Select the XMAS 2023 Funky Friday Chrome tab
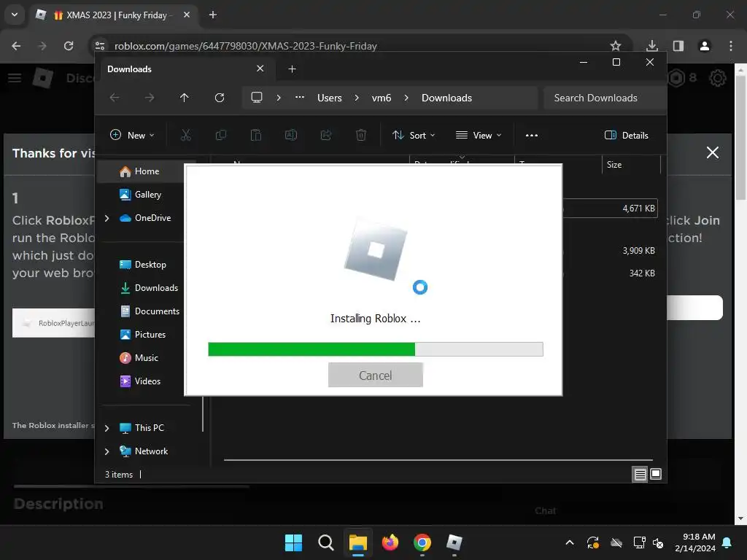 click(x=115, y=15)
